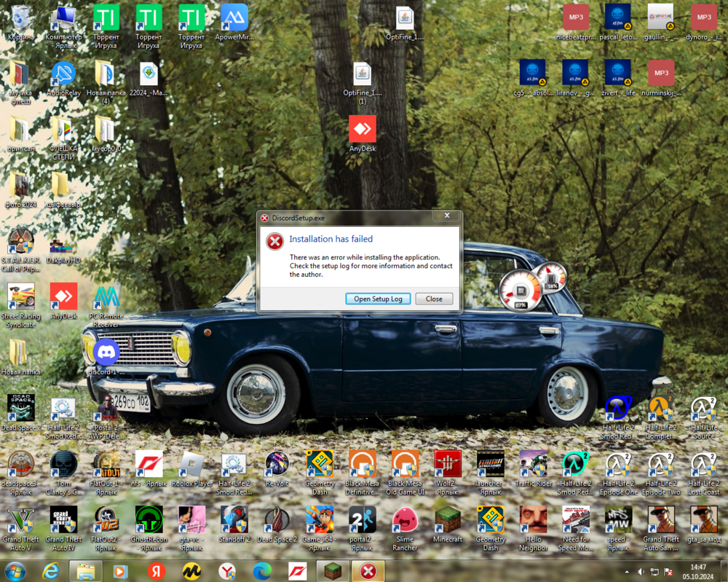
Task: Select the 22024_-Ma... file icon
Action: click(149, 78)
